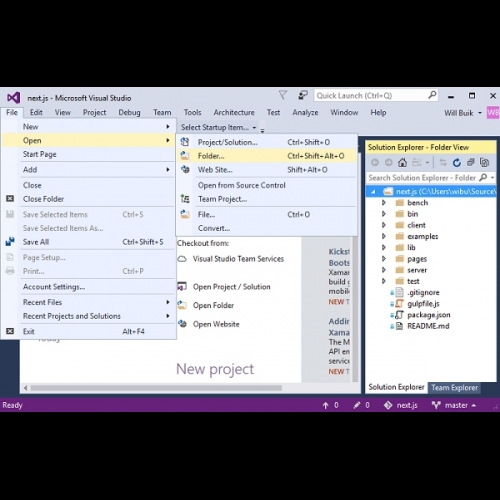The width and height of the screenshot is (500, 500).
Task: Click the Team Project icon in submenu
Action: pyautogui.click(x=185, y=199)
